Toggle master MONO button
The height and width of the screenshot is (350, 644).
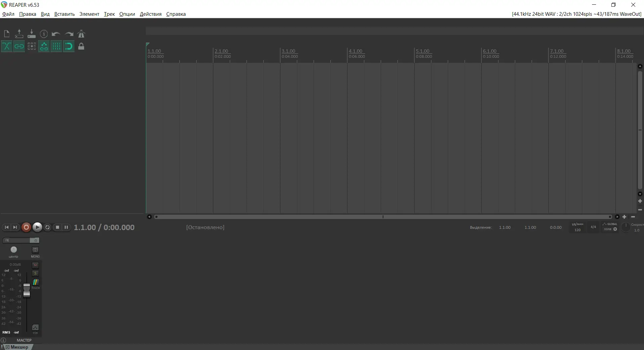pyautogui.click(x=35, y=250)
